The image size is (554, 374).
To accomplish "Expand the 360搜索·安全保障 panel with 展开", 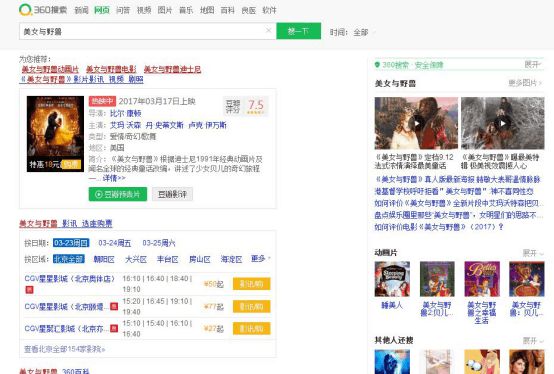I will [x=534, y=64].
